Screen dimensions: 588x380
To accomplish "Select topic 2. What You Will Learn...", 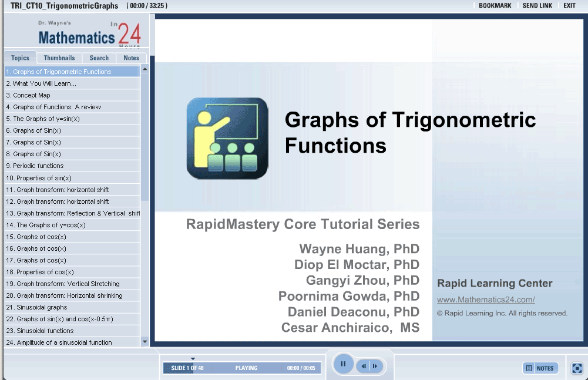I will [72, 83].
